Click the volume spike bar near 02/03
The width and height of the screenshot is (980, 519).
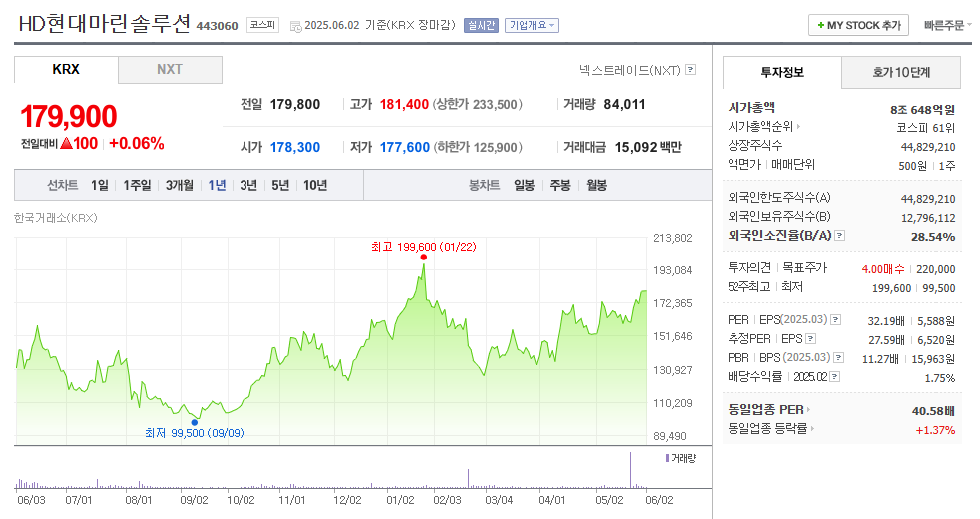tap(468, 478)
